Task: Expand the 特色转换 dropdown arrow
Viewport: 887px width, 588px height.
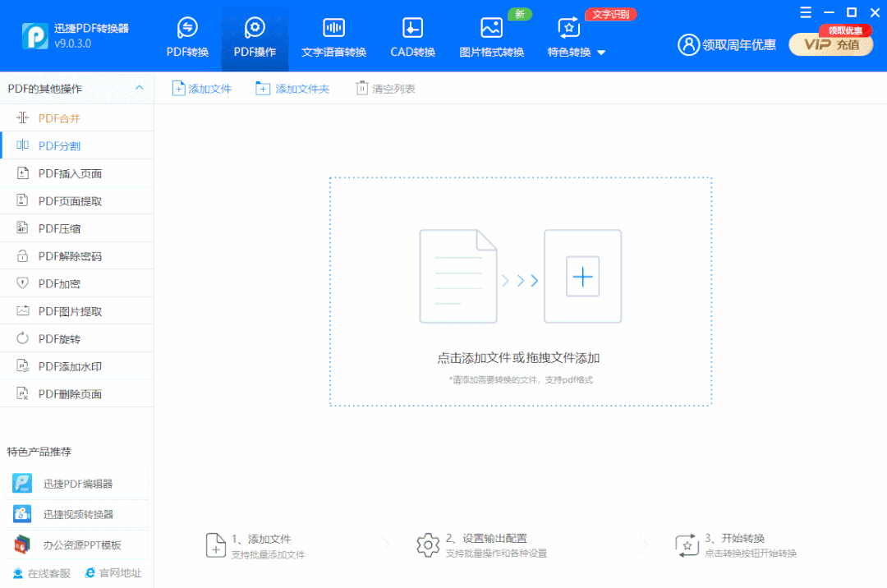Action: coord(601,53)
